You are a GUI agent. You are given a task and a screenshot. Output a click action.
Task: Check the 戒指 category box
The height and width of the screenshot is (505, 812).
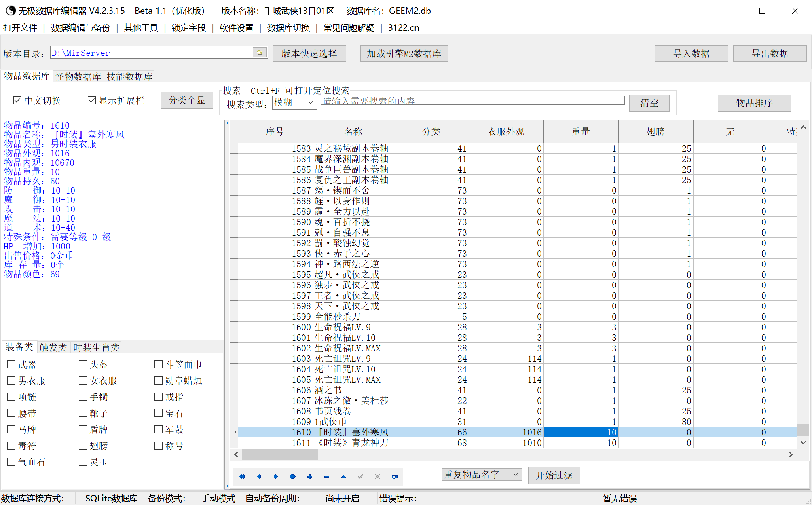tap(159, 397)
